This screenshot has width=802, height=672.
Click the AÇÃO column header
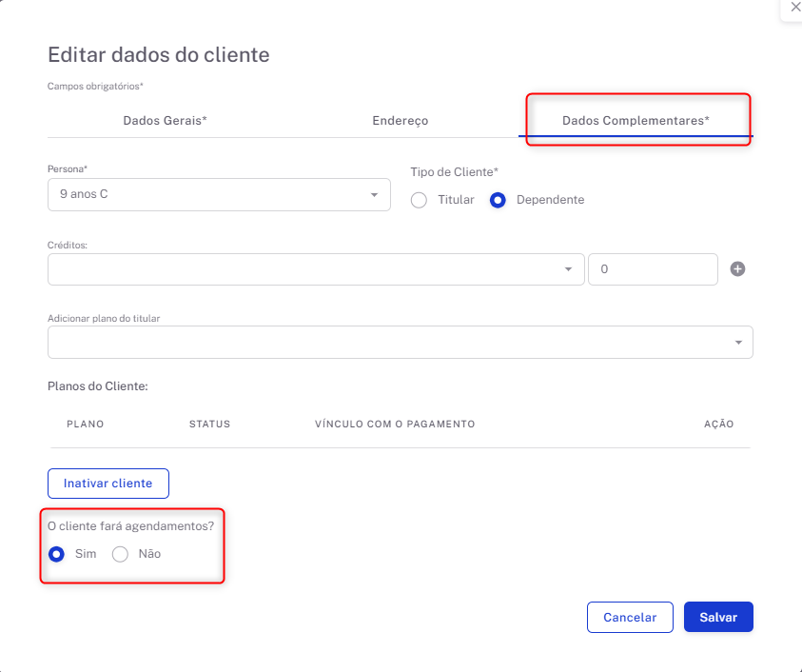tap(718, 425)
